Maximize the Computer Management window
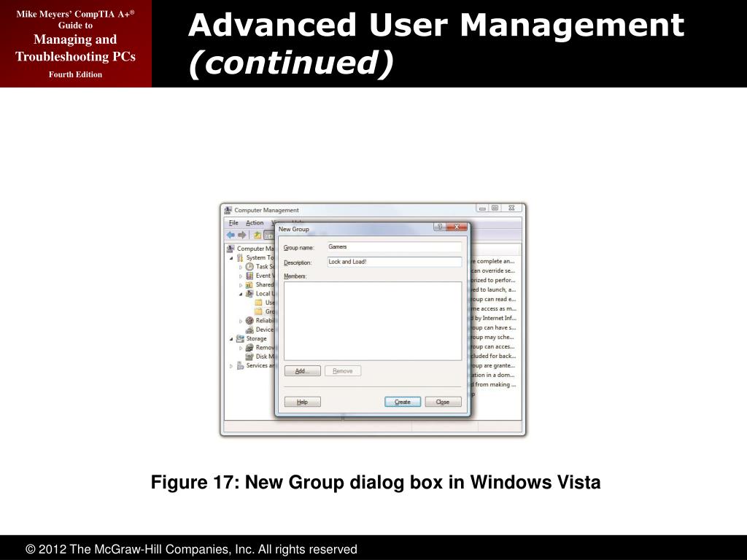Viewport: 747px width, 560px height. pos(495,208)
